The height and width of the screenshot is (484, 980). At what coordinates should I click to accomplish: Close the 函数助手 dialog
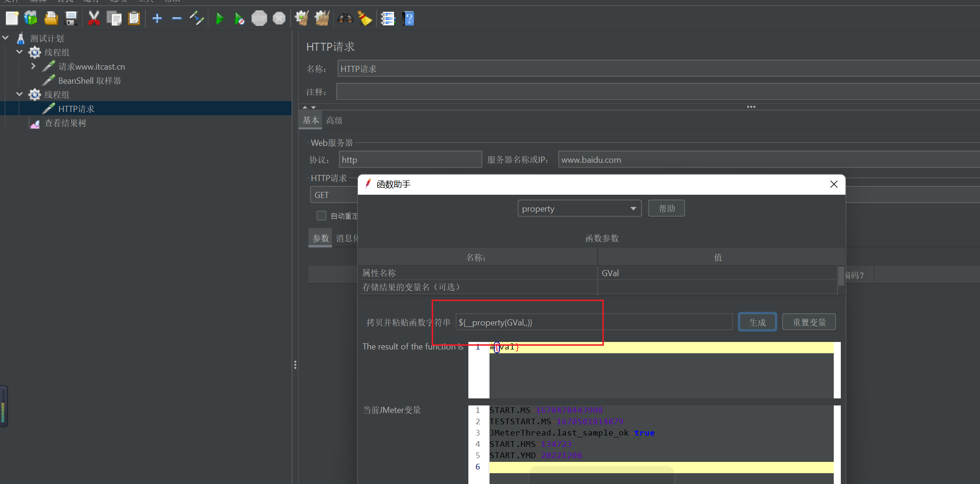click(x=834, y=184)
